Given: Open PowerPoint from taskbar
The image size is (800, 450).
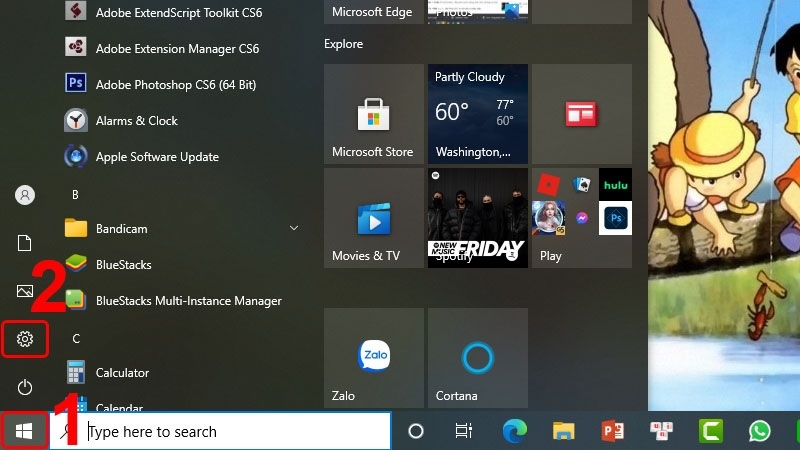Looking at the screenshot, I should tap(612, 431).
